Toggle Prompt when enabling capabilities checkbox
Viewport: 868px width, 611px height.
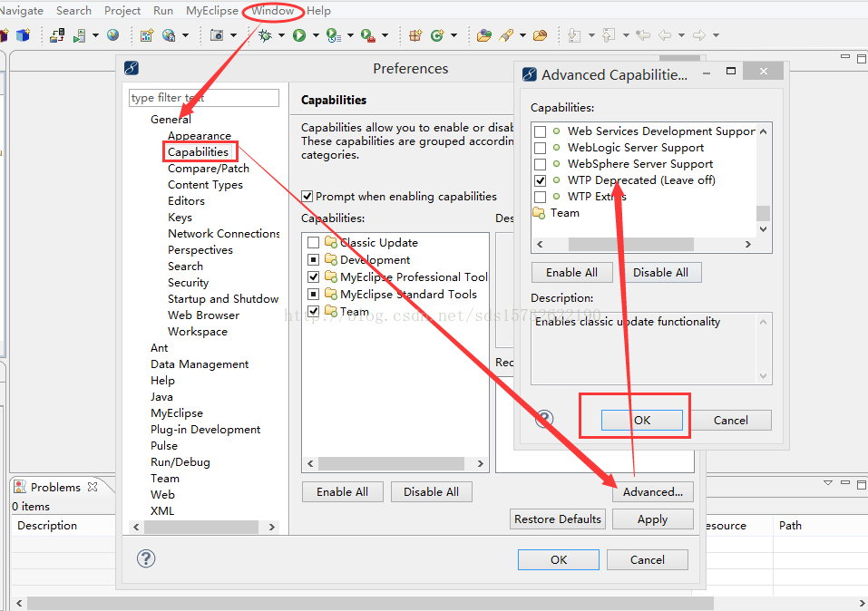pos(307,197)
